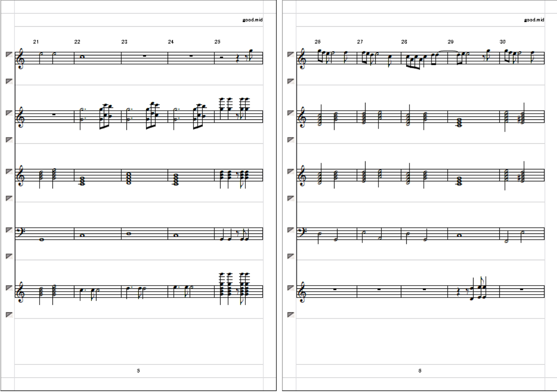Click the triangle handle beside page 5's top staff
This screenshot has height=392, width=557.
(x=9, y=54)
